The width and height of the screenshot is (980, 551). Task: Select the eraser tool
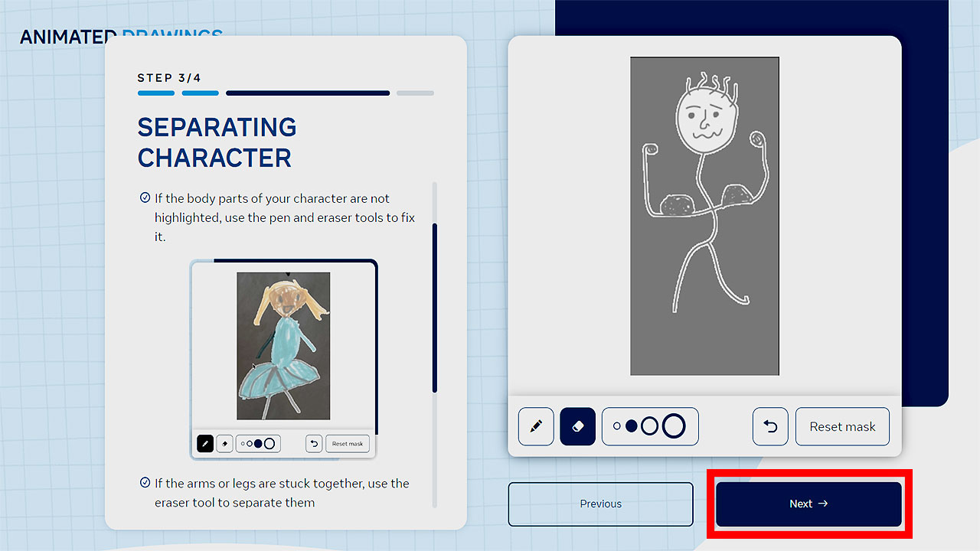[578, 426]
